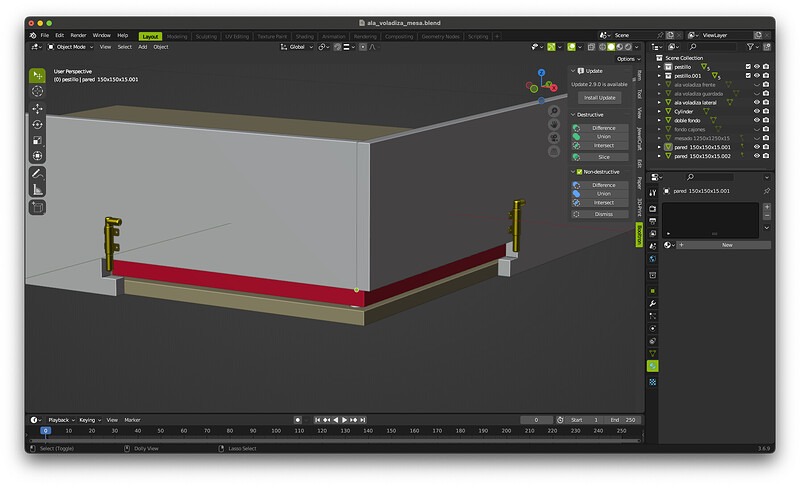This screenshot has width=800, height=486.
Task: Toggle exclude checkbox for pestillo.001 collection
Action: [x=748, y=75]
